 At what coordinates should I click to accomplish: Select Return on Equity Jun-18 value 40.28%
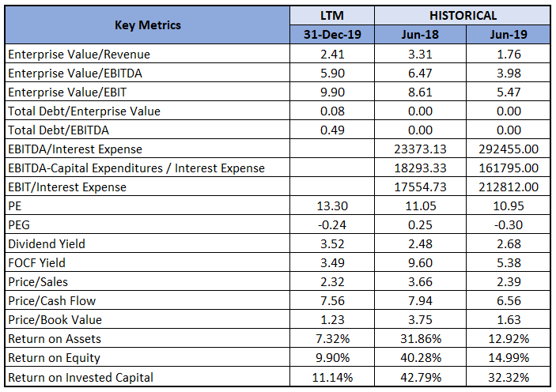(421, 357)
